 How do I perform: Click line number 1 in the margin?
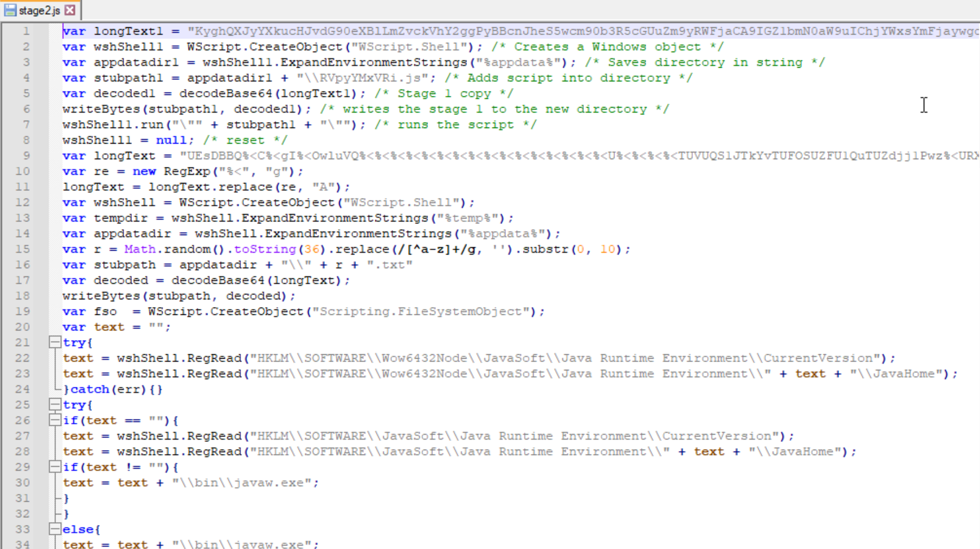point(26,31)
